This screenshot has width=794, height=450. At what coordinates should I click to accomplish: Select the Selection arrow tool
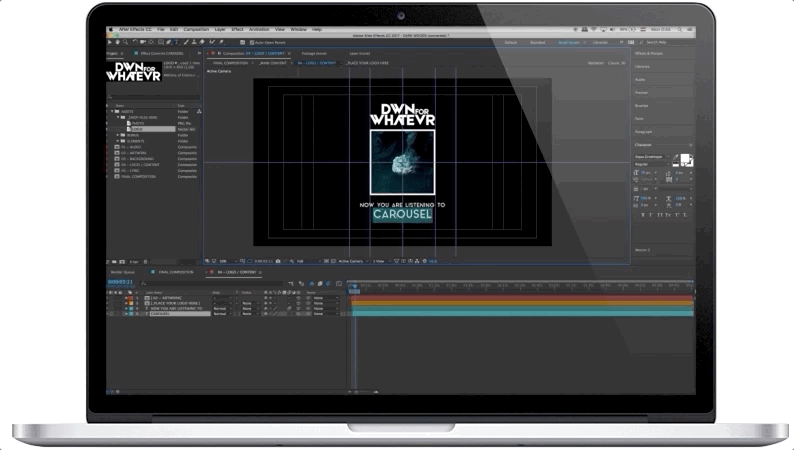point(110,43)
